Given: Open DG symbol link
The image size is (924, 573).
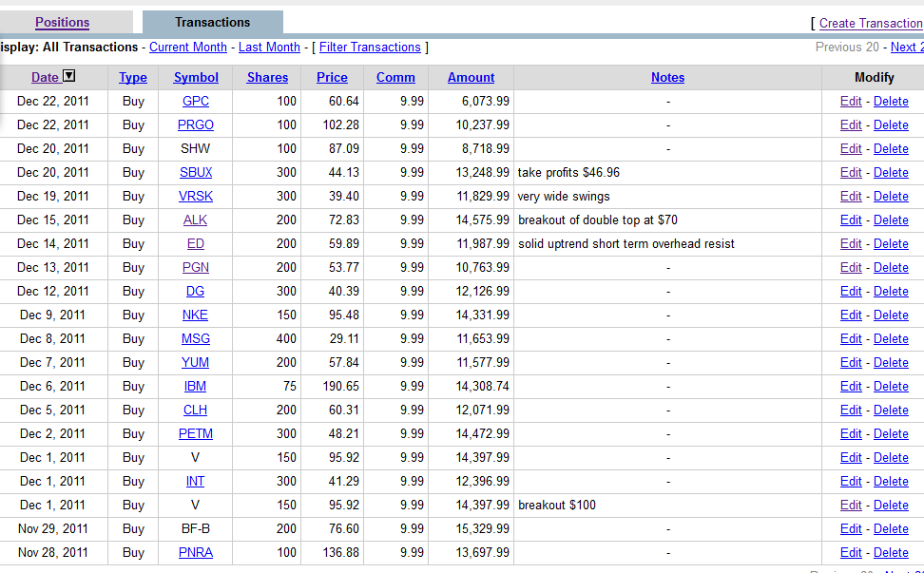Looking at the screenshot, I should [195, 291].
